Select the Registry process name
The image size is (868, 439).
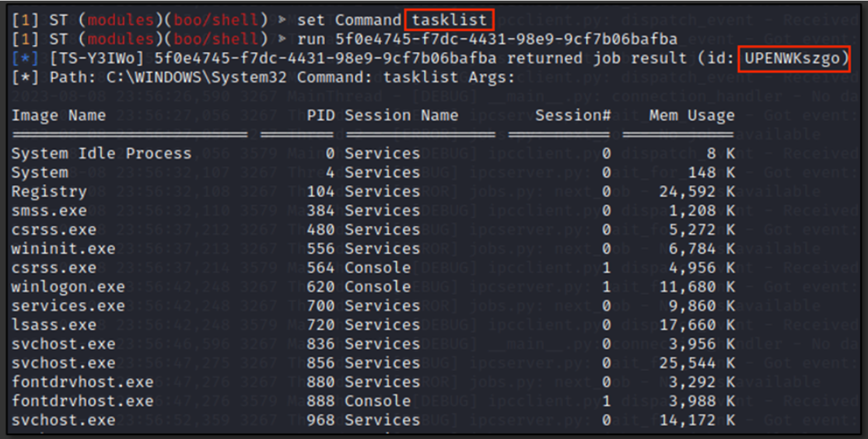click(49, 192)
